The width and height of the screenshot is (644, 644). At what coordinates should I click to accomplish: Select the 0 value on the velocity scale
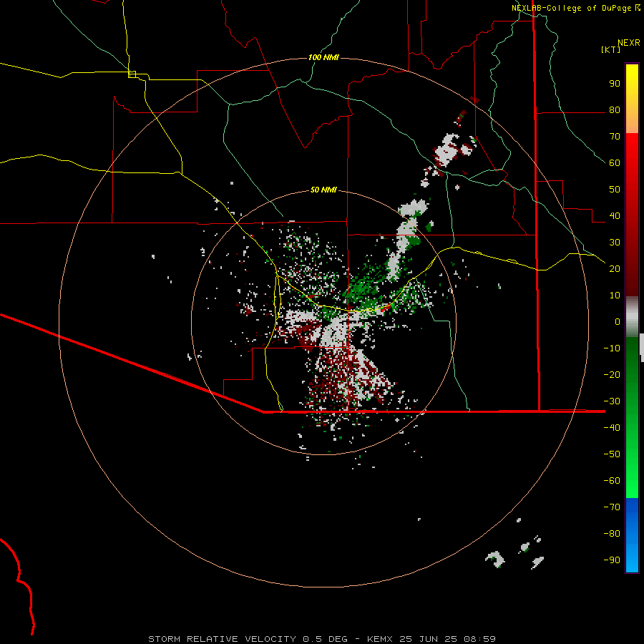pyautogui.click(x=618, y=322)
